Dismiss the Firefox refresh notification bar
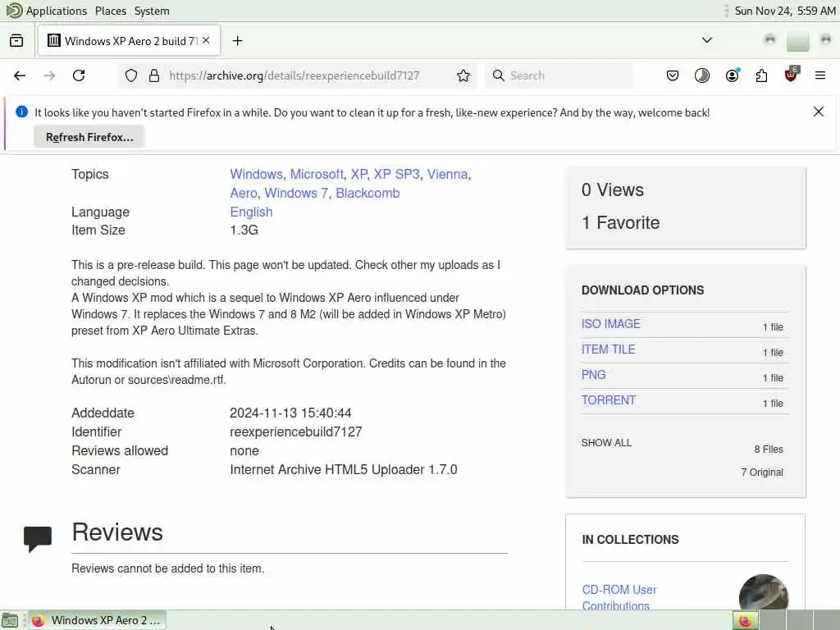The width and height of the screenshot is (840, 630). pos(819,112)
